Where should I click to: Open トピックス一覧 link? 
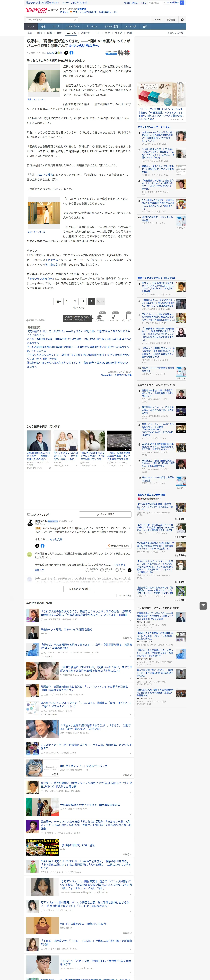tap(175, 33)
